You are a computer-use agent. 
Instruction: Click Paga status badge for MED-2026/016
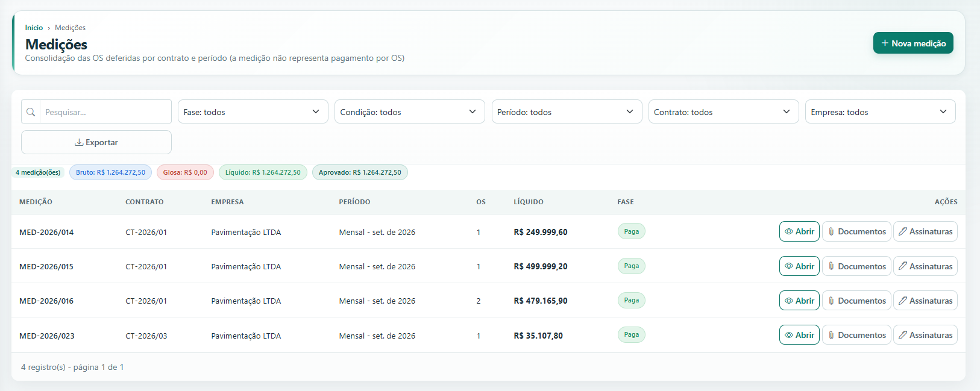click(632, 301)
